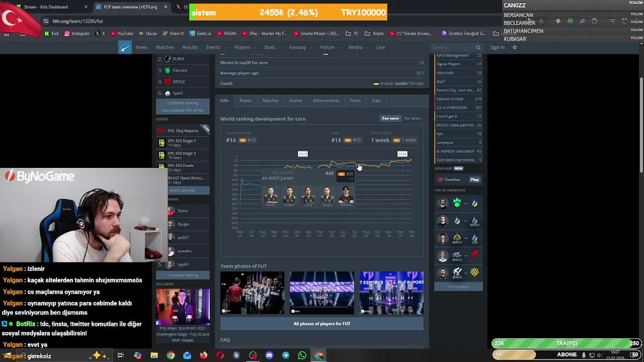
Task: Click the Timeline minigame icon
Action: point(440,179)
